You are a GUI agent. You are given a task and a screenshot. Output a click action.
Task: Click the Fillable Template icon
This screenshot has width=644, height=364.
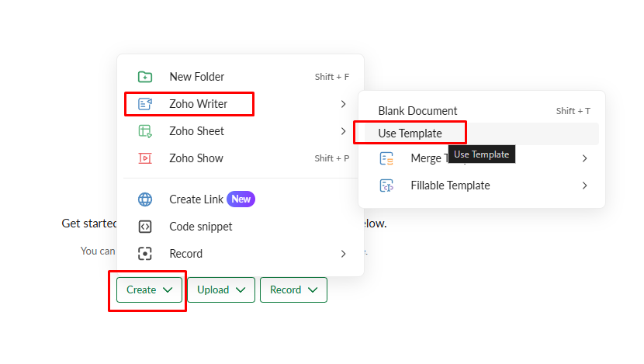(386, 185)
